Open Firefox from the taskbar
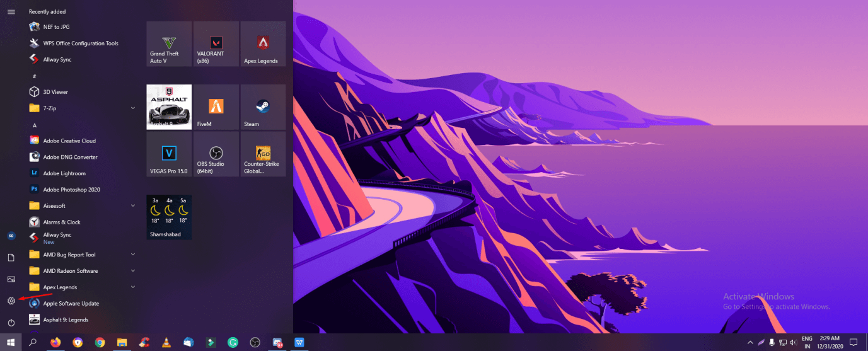Image resolution: width=868 pixels, height=351 pixels. [55, 342]
